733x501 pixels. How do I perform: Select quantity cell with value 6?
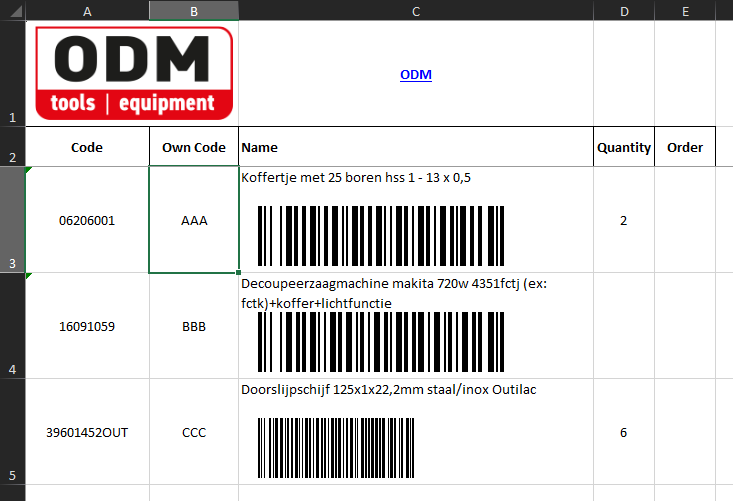(624, 432)
